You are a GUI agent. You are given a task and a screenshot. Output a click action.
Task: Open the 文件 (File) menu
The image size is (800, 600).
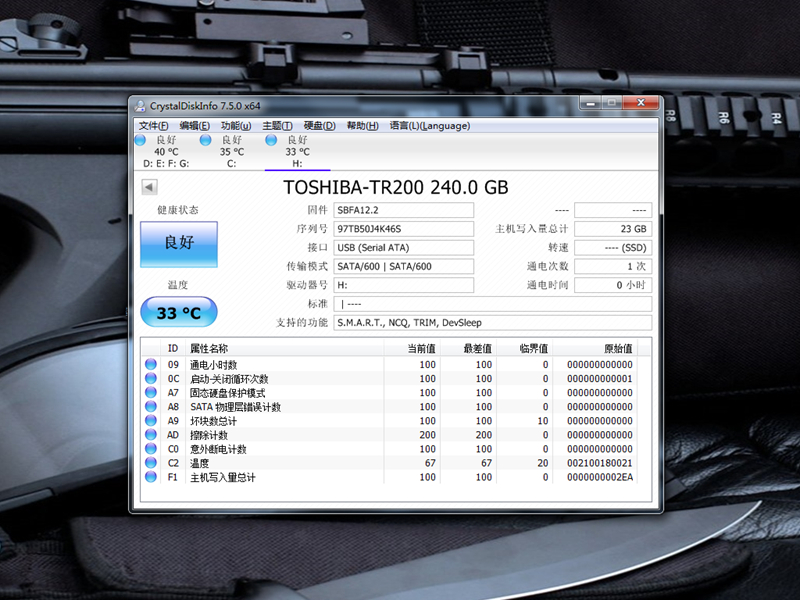click(x=152, y=125)
